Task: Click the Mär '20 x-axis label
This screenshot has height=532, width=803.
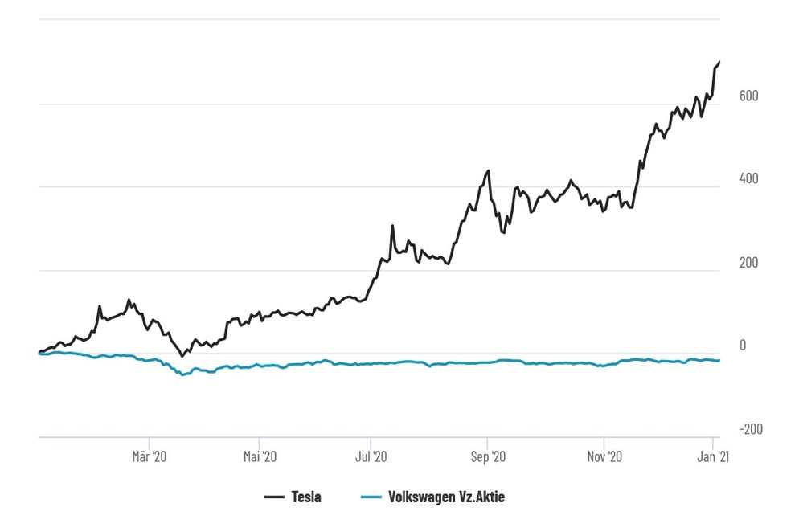Action: (148, 456)
